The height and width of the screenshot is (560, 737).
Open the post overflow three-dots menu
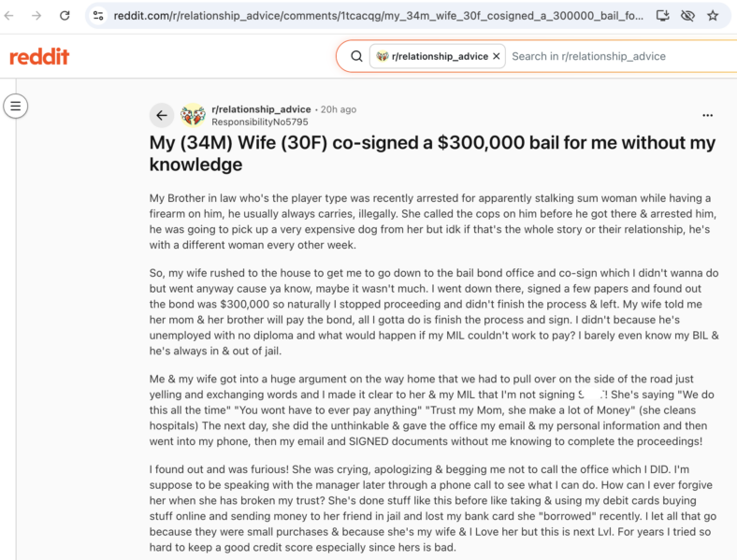click(x=707, y=115)
